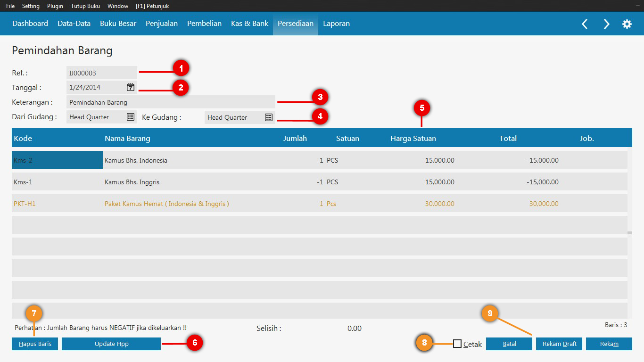The width and height of the screenshot is (644, 362).
Task: Switch to the Laporan tab
Action: tap(336, 24)
